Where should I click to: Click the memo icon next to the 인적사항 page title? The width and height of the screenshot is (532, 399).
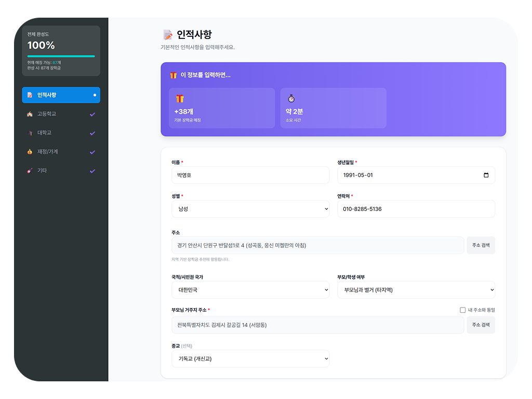pyautogui.click(x=167, y=34)
